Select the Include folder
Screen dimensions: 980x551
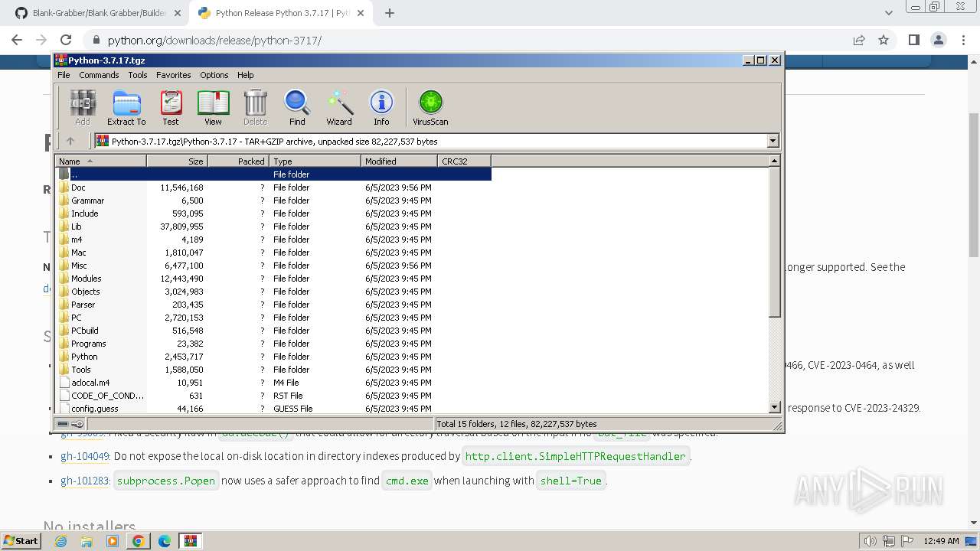[x=273, y=214]
